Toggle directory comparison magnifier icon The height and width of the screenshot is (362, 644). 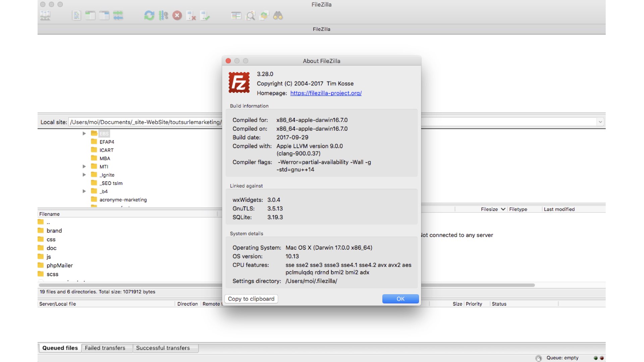[x=250, y=15]
